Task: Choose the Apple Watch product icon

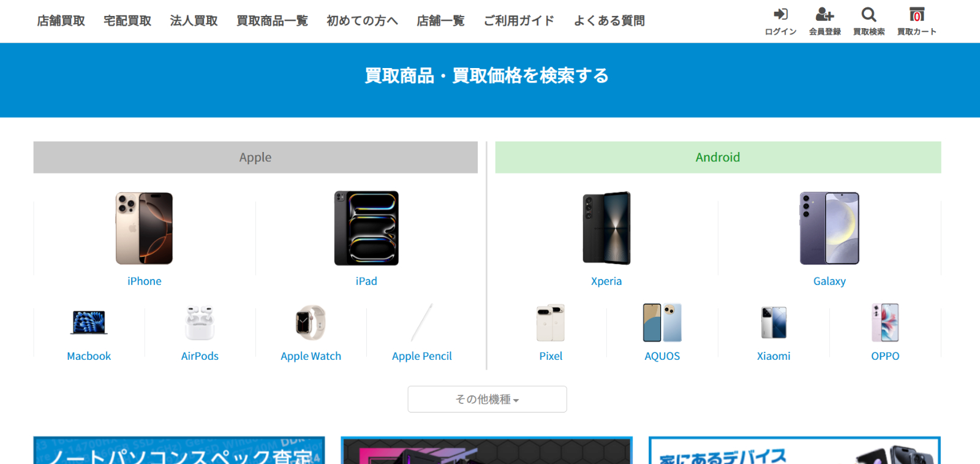Action: 311,322
